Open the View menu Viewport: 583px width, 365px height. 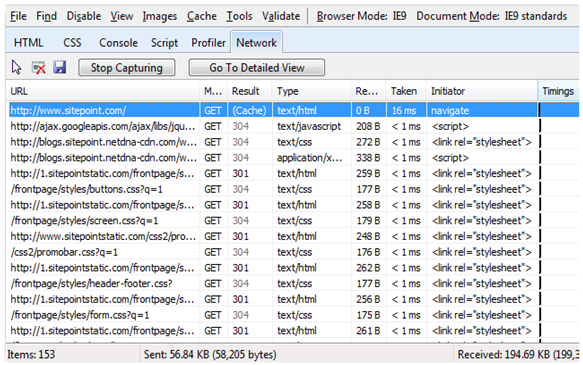(x=122, y=16)
